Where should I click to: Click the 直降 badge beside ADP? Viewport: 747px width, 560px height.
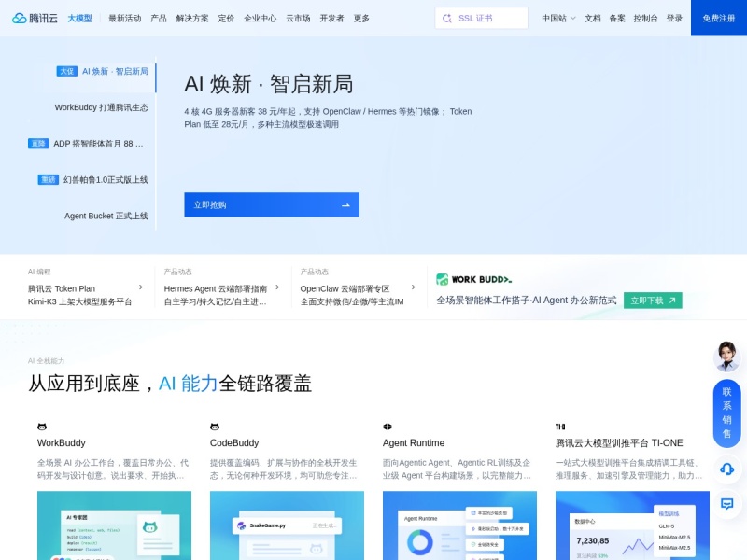point(38,144)
